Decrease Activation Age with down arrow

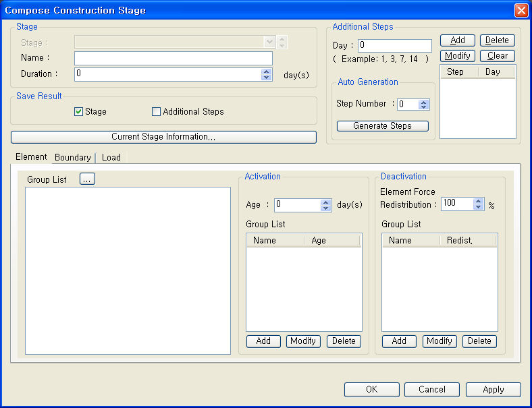pyautogui.click(x=325, y=208)
